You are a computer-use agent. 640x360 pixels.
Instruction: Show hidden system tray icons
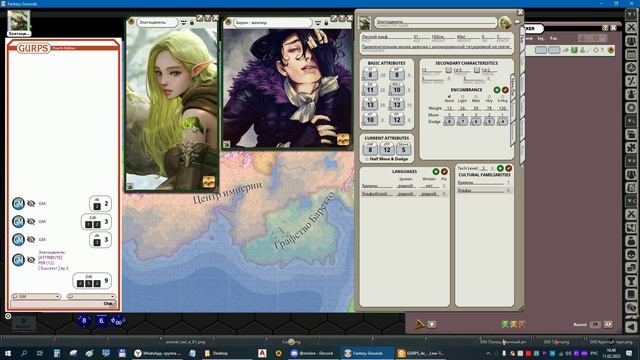point(488,353)
